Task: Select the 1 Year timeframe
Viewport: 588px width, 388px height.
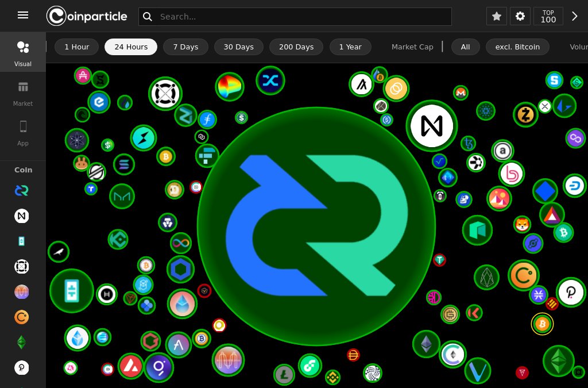Action: [350, 47]
